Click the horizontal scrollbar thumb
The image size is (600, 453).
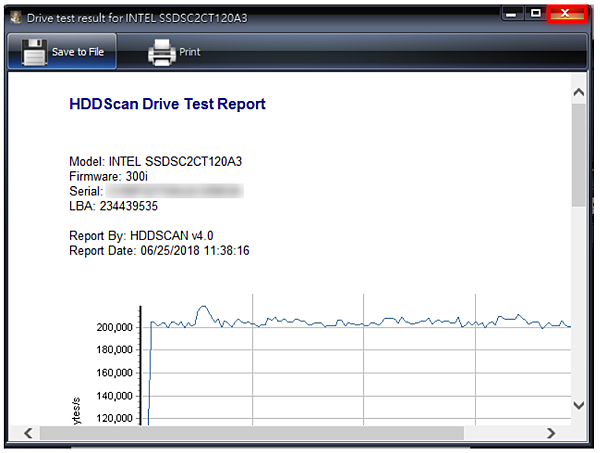point(252,433)
